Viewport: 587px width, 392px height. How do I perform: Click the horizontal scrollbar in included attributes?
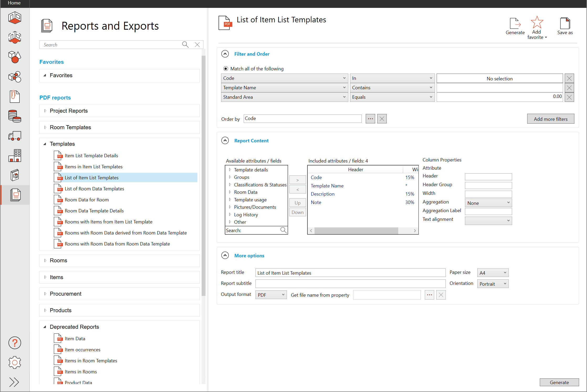(x=356, y=231)
